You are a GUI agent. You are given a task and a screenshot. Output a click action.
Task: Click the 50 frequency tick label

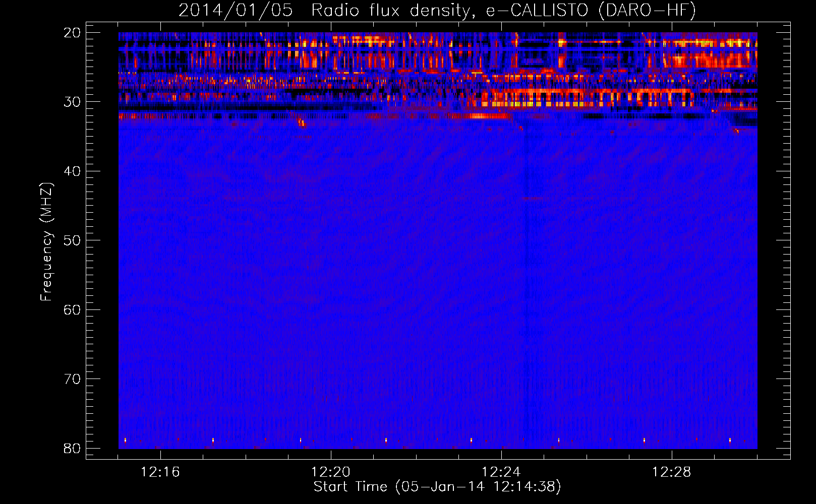72,240
